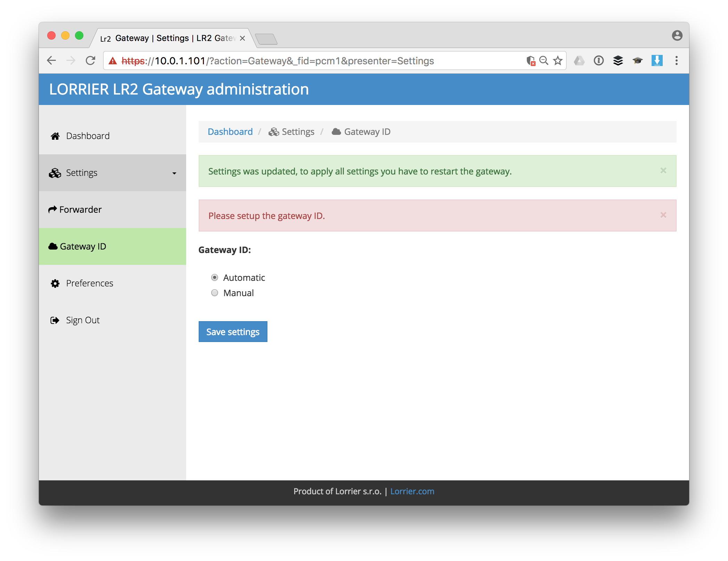Follow the Dashboard breadcrumb link
This screenshot has height=561, width=728.
pos(230,132)
